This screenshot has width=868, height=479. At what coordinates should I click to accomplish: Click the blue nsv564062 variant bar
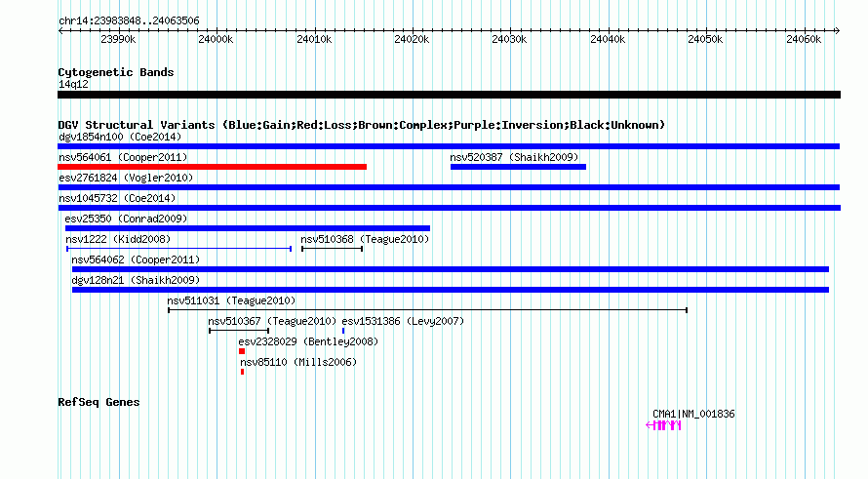point(450,269)
